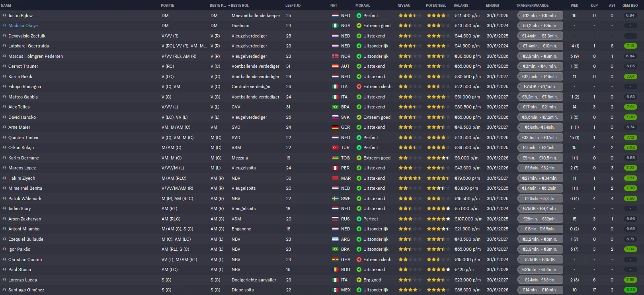Click Hakim Ziyech's current ability stars
Image resolution: width=644 pixels, height=295 pixels.
[x=410, y=178]
